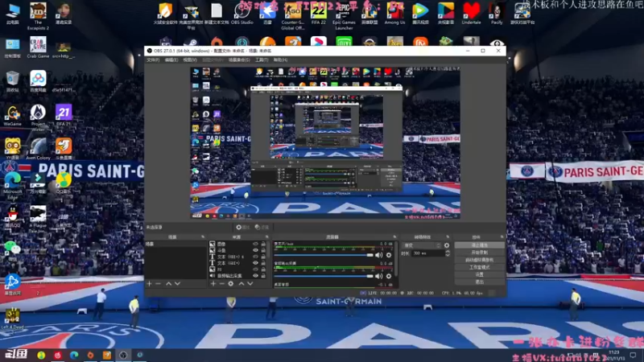Open The Escapists 2 desktop shortcut
Image resolution: width=644 pixels, height=362 pixels.
click(38, 16)
